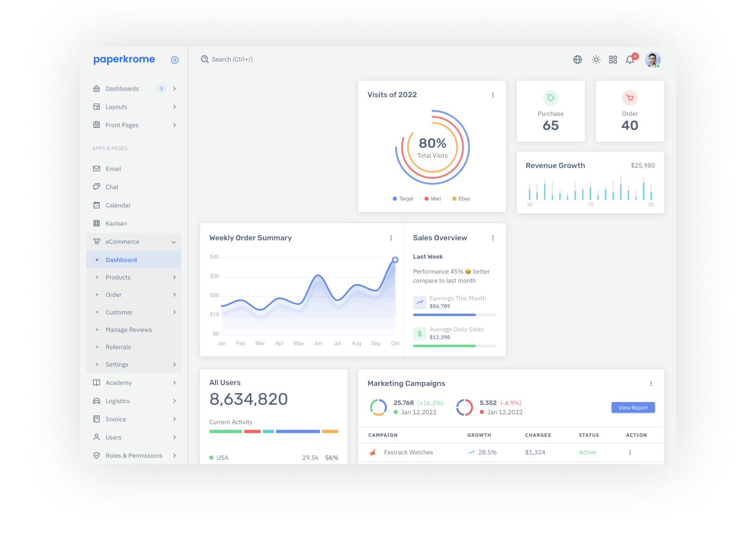
Task: Toggle light/dark theme with the sun icon
Action: tap(596, 59)
